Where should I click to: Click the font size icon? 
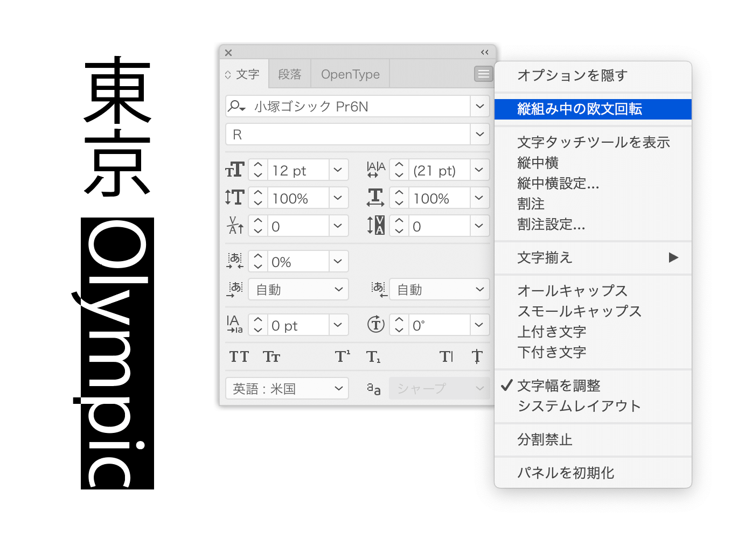click(235, 170)
